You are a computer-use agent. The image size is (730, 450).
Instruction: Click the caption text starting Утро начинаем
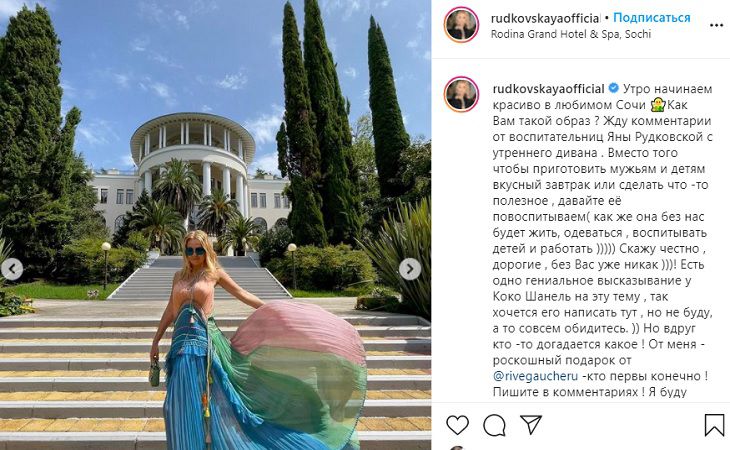point(602,240)
